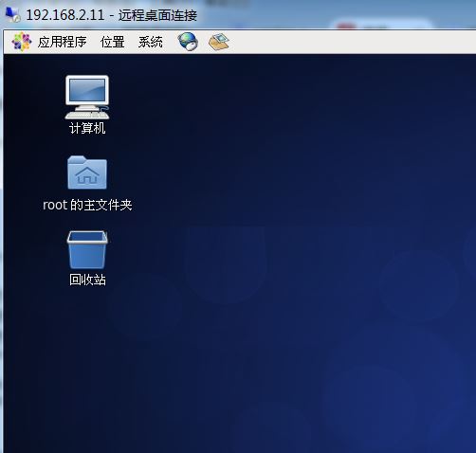
Task: Click the 远程桌面连接 title text
Action: pyautogui.click(x=157, y=15)
